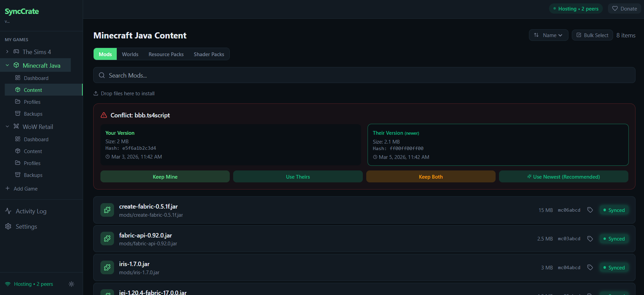Open the Name sort dropdown
The image size is (644, 295).
(548, 35)
